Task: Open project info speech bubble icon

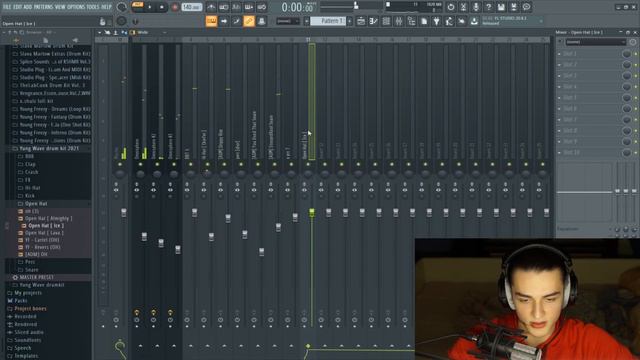Action: pos(527,7)
